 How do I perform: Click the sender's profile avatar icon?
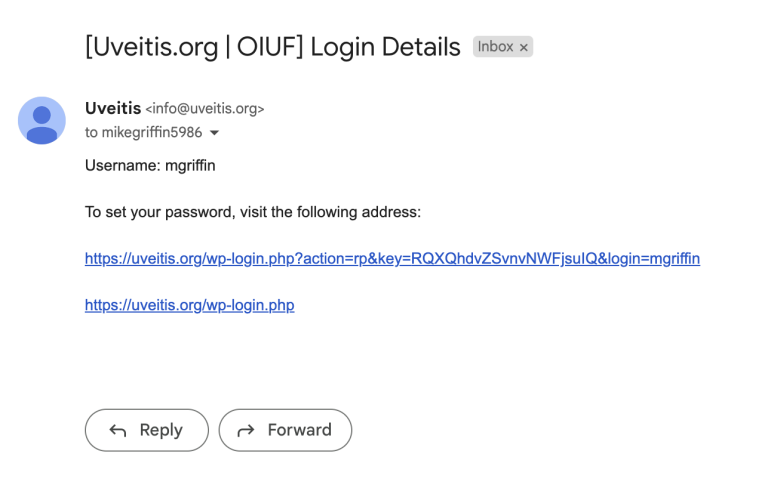click(42, 121)
